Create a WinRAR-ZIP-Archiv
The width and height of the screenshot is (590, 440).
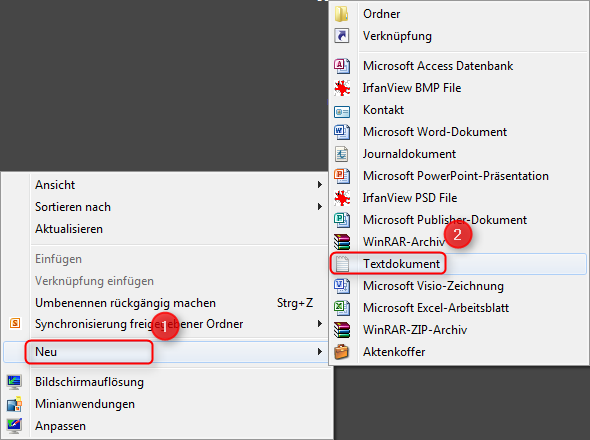coord(459,330)
